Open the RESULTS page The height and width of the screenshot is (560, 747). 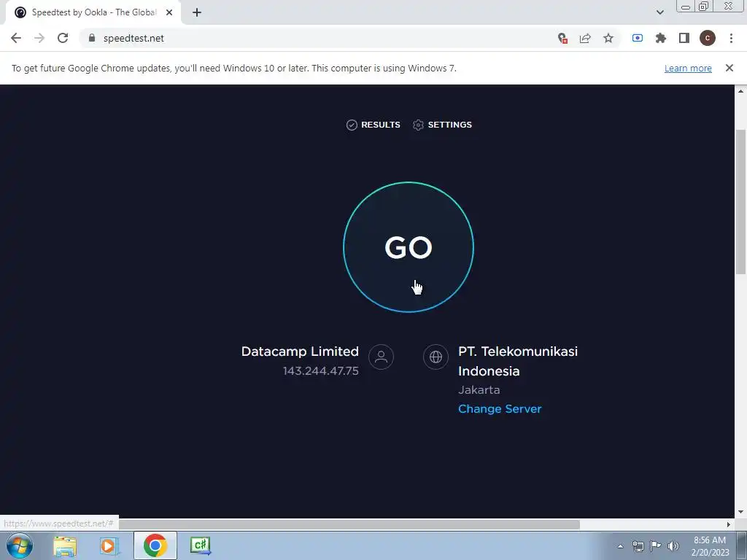coord(373,125)
